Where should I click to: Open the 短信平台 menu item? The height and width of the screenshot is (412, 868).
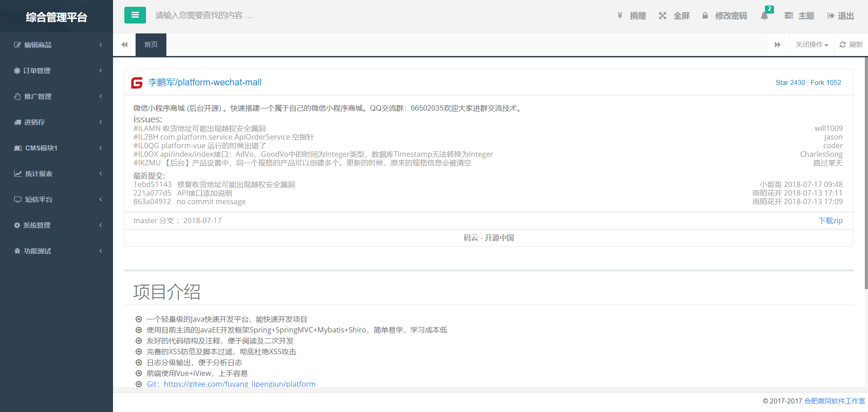pyautogui.click(x=57, y=199)
